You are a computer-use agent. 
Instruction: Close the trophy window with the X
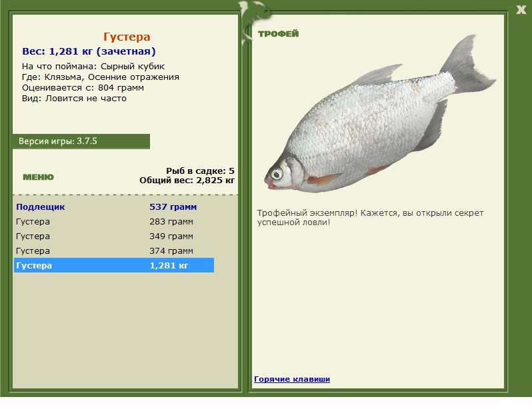coord(521,10)
